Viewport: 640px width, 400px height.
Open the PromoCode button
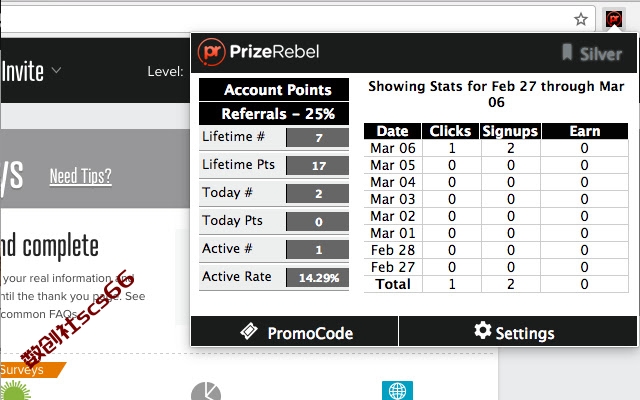pos(294,331)
